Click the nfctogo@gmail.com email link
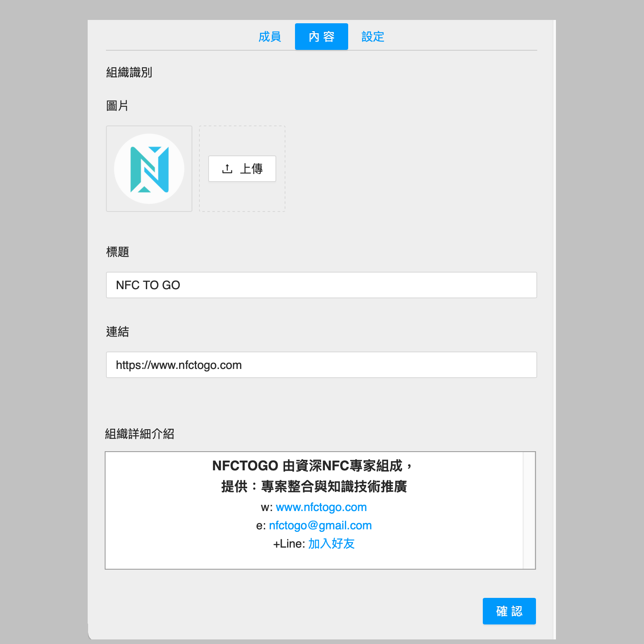This screenshot has width=644, height=644. pos(320,525)
